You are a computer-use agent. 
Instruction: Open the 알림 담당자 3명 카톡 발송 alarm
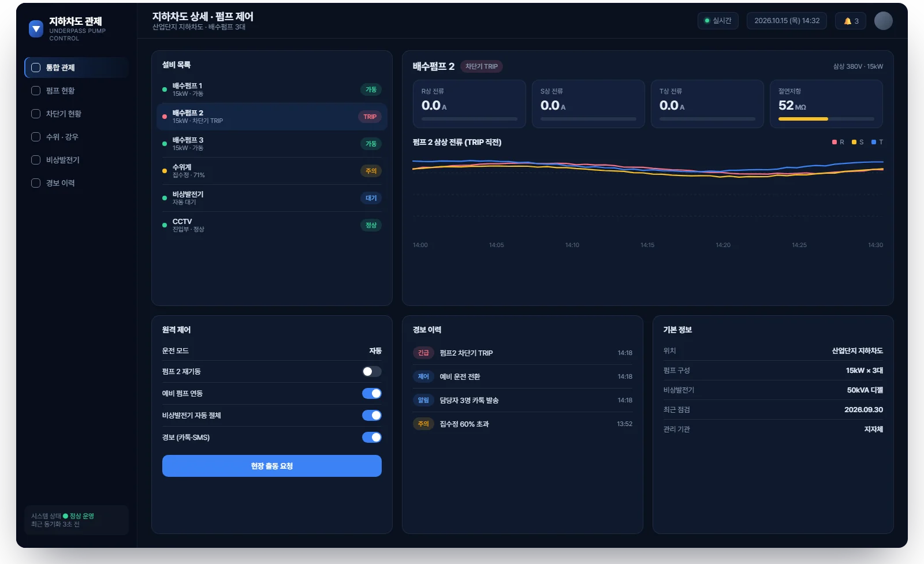click(523, 400)
